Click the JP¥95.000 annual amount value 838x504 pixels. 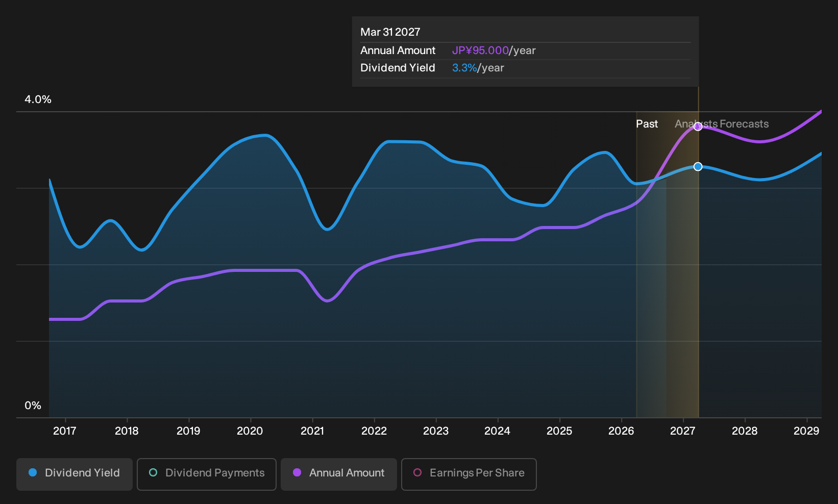pyautogui.click(x=480, y=51)
